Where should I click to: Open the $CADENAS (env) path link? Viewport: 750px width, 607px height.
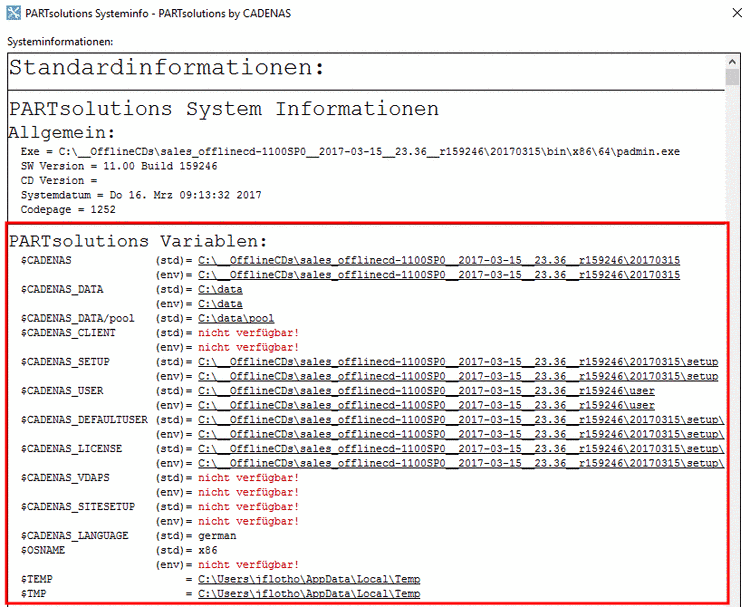click(439, 275)
